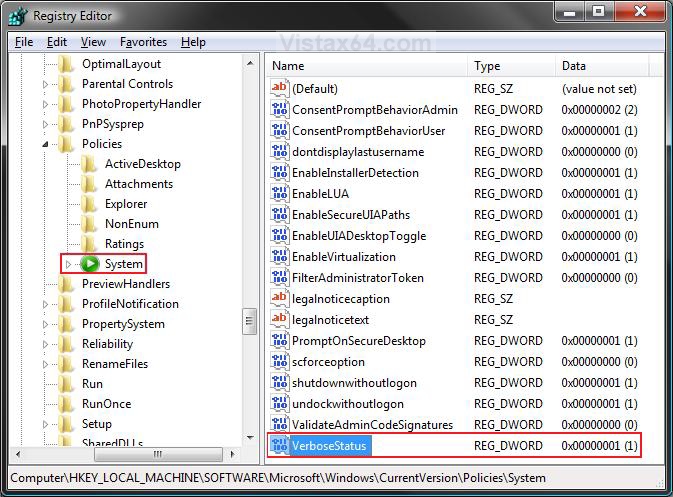Viewport: 673px width, 497px height.
Task: Click the Registry Editor title bar icon
Action: pyautogui.click(x=18, y=16)
